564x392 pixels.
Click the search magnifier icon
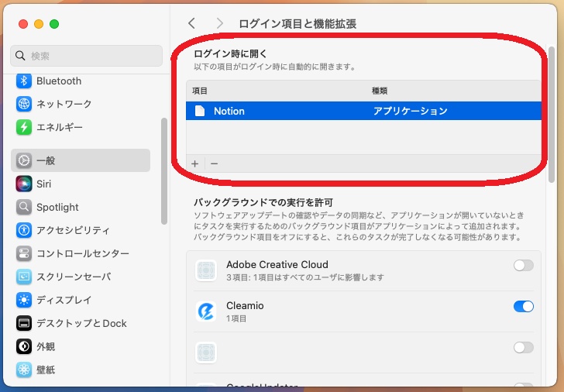pyautogui.click(x=20, y=56)
